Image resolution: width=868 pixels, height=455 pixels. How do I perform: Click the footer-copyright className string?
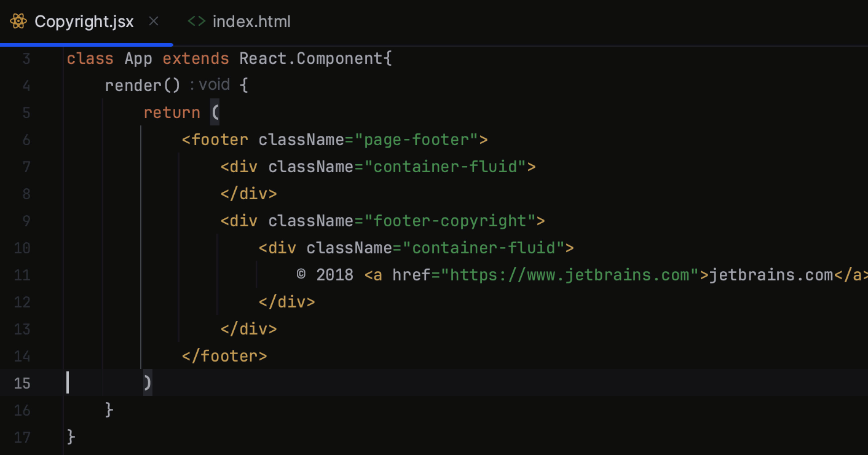(455, 221)
